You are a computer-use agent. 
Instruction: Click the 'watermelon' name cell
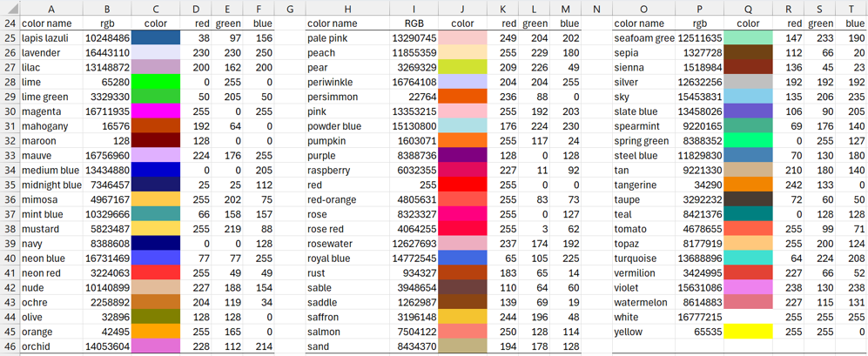(643, 302)
